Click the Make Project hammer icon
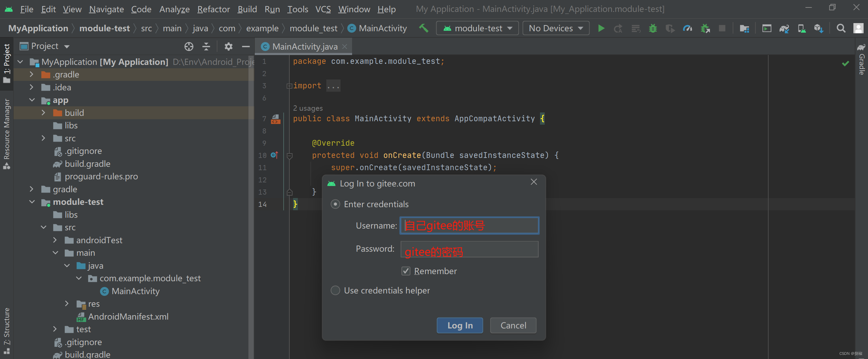The width and height of the screenshot is (868, 359). (424, 28)
